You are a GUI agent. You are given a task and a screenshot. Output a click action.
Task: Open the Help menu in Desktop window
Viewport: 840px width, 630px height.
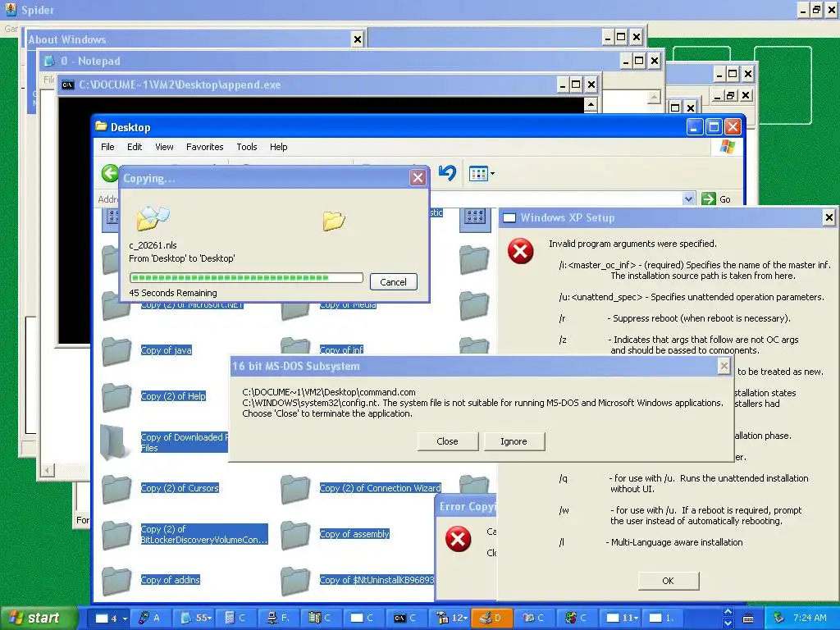click(278, 147)
